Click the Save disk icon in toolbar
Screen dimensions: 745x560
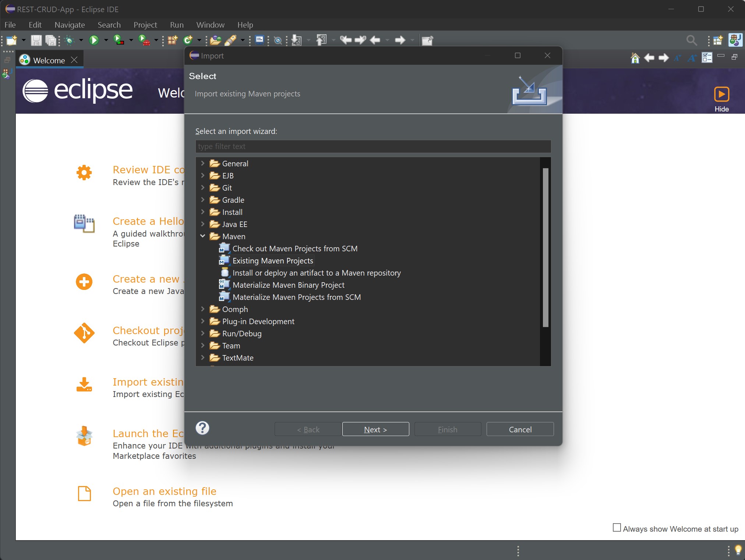pos(36,40)
